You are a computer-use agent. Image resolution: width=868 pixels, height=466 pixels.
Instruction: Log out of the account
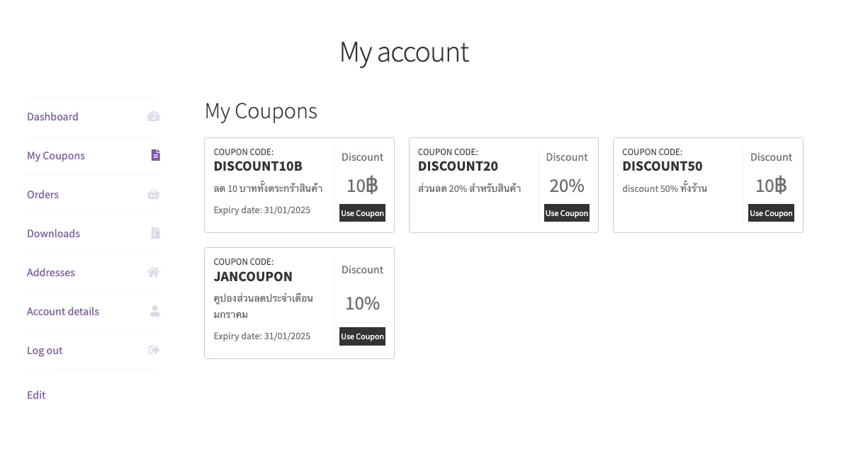click(45, 351)
